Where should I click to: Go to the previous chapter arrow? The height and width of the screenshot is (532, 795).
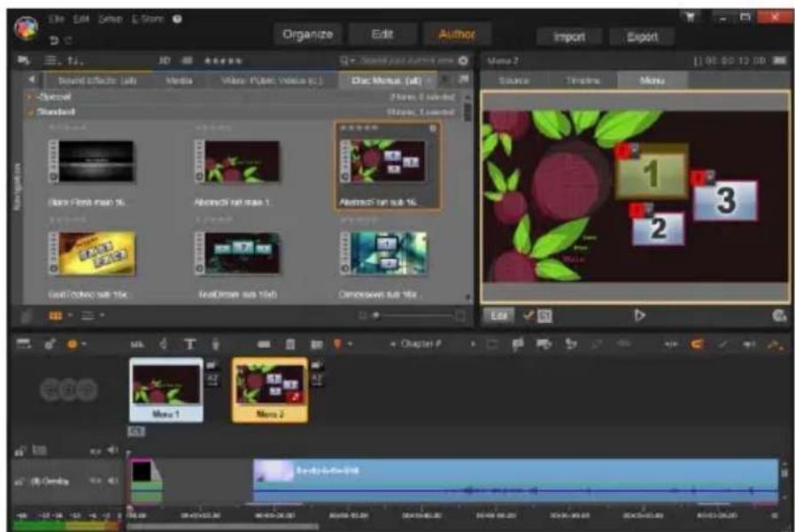pyautogui.click(x=392, y=344)
